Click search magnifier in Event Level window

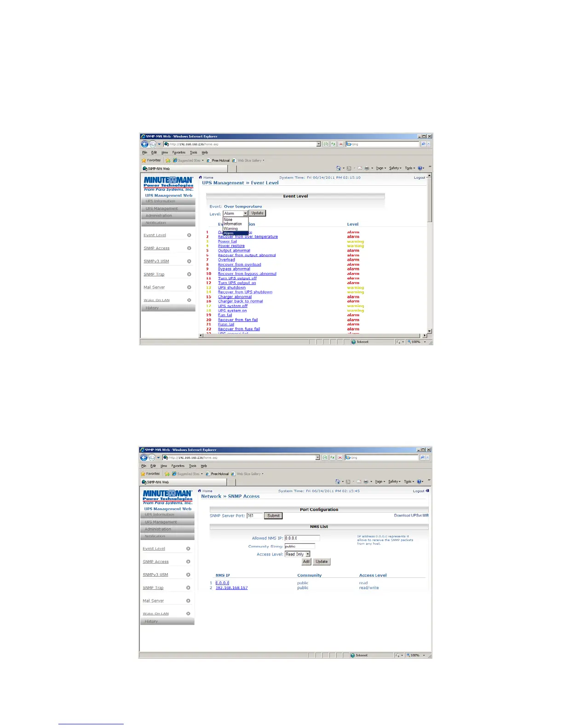423,144
